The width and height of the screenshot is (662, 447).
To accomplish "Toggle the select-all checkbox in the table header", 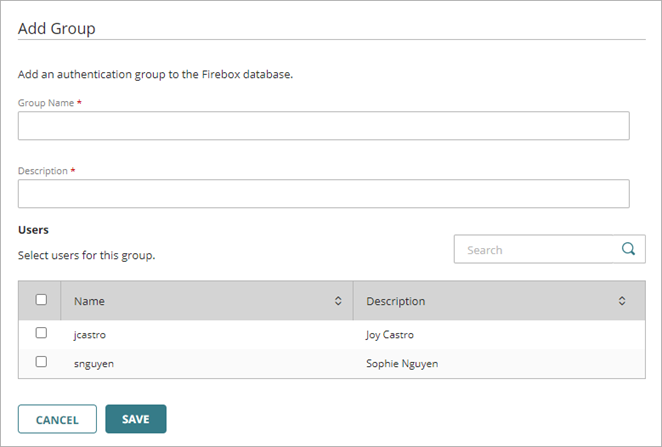I will coord(41,299).
